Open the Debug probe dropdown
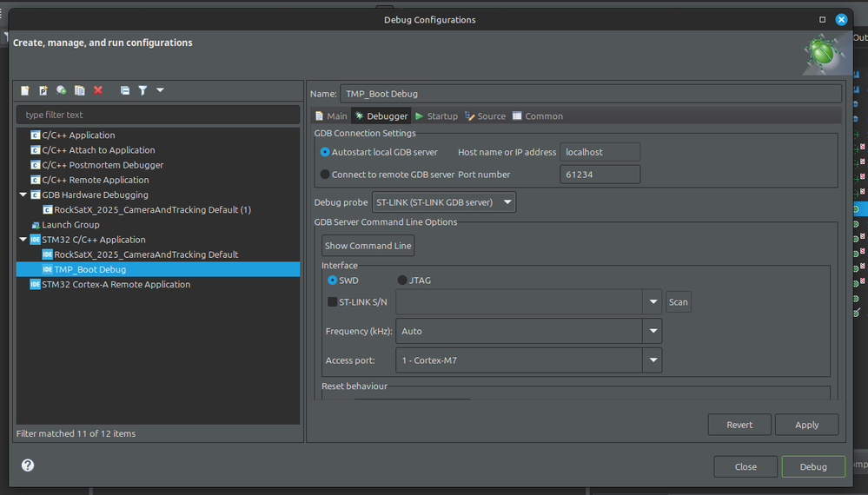868x495 pixels. [443, 202]
